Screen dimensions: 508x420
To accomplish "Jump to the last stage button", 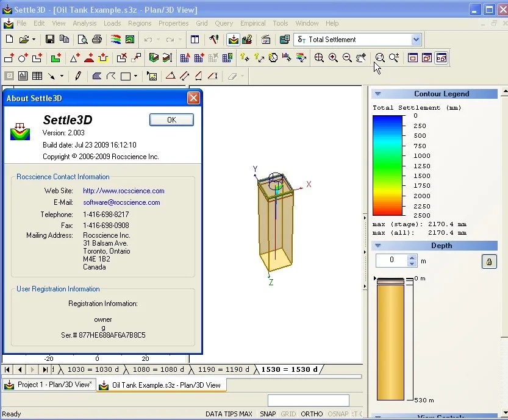I will (x=45, y=369).
